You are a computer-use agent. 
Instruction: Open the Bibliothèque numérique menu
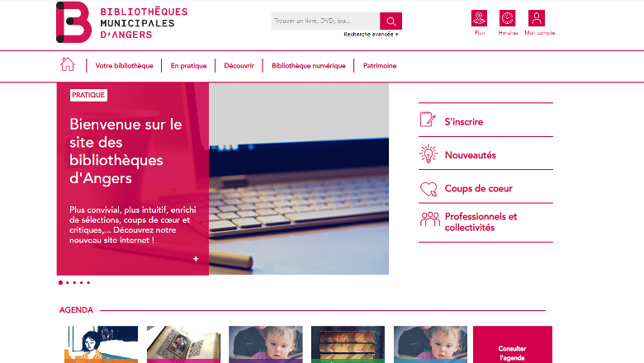pyautogui.click(x=309, y=66)
